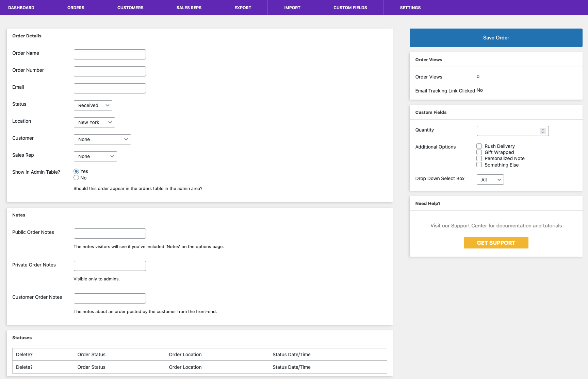
Task: Go to the Settings tab
Action: (410, 7)
